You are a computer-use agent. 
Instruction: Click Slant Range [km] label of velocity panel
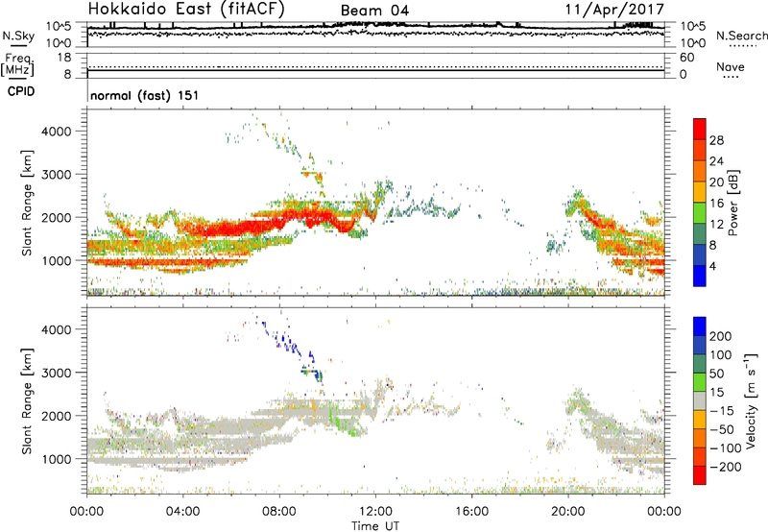27,401
